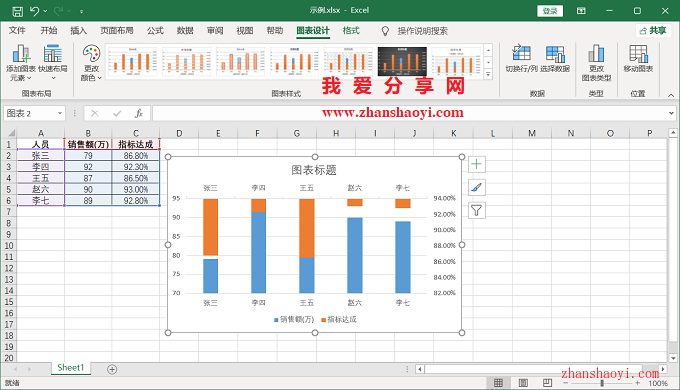Select cell C5 containing 93.00%
This screenshot has height=390, width=680.
pos(136,190)
